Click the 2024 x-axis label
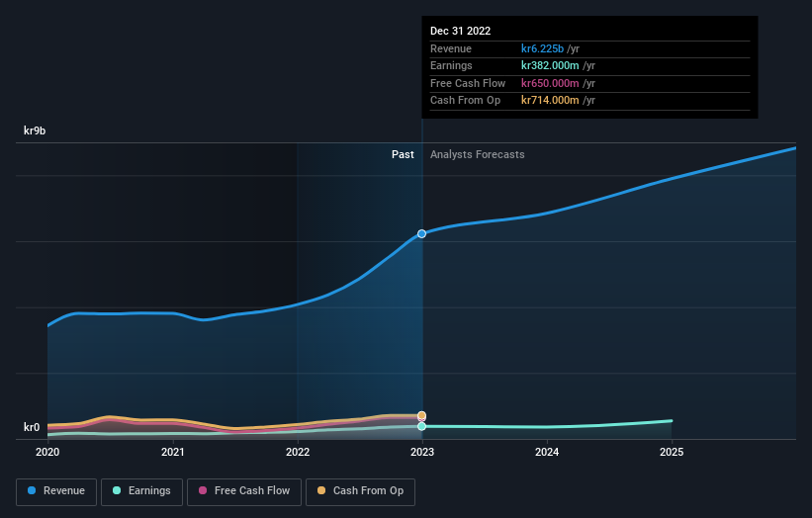This screenshot has width=812, height=518. 547,453
